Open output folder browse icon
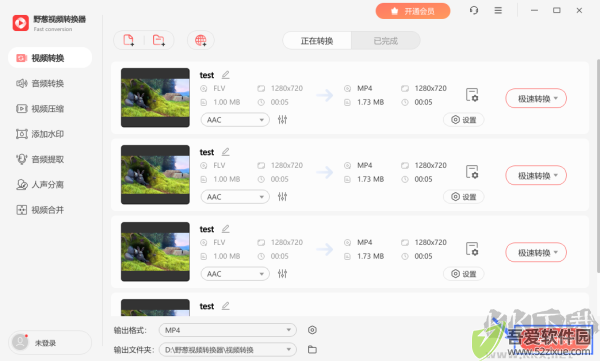The height and width of the screenshot is (361, 600). click(312, 350)
